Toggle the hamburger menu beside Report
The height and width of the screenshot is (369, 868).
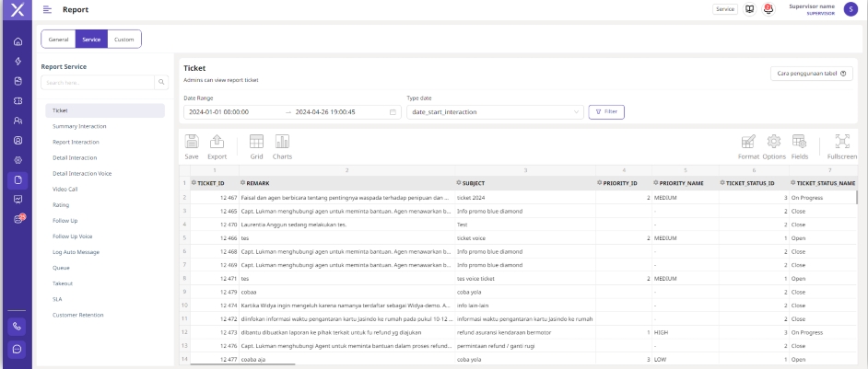tap(47, 9)
